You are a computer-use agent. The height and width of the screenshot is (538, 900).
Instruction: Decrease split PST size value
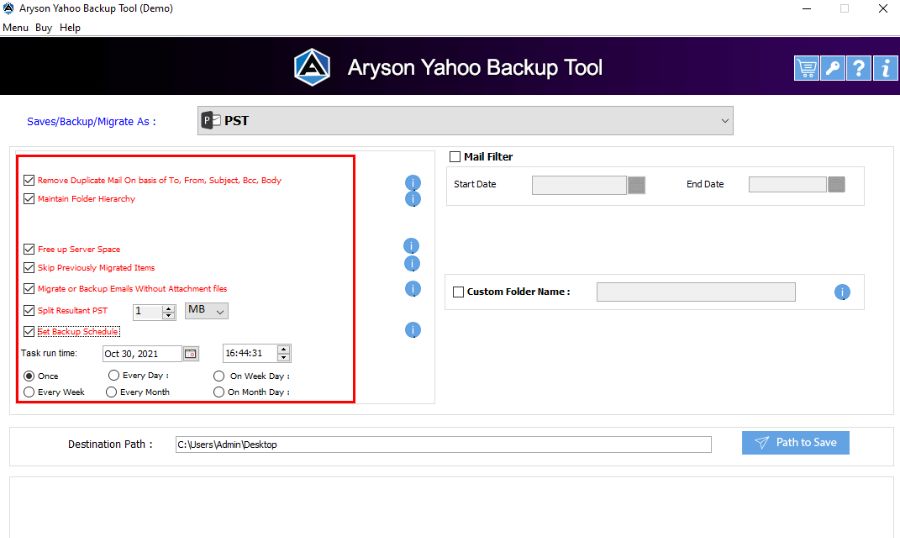pyautogui.click(x=169, y=315)
